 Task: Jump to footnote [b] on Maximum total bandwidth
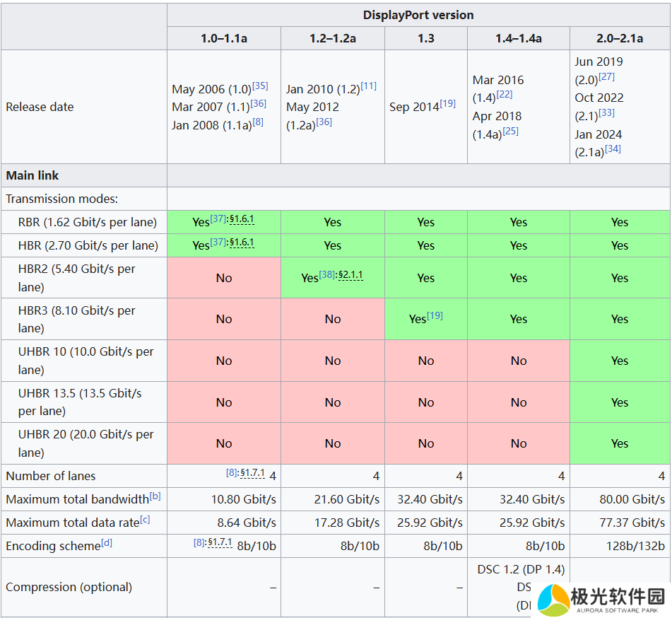[155, 496]
